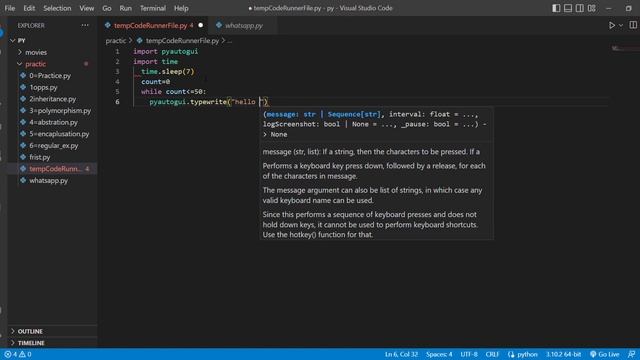Open the Terminal menu
640x360 pixels.
click(x=153, y=8)
